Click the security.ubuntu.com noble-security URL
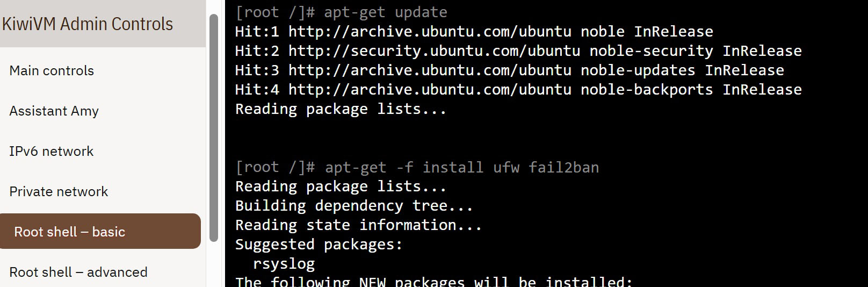Screen dimensions: 868x287 (x=434, y=51)
